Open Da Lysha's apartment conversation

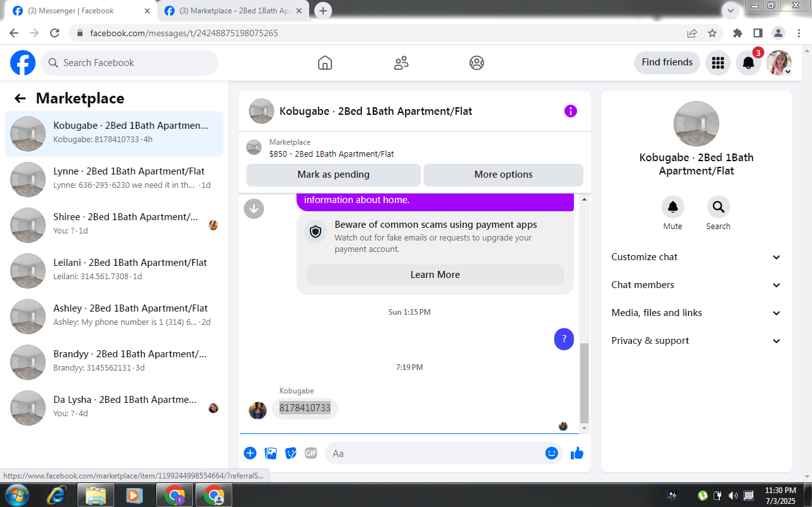[114, 408]
